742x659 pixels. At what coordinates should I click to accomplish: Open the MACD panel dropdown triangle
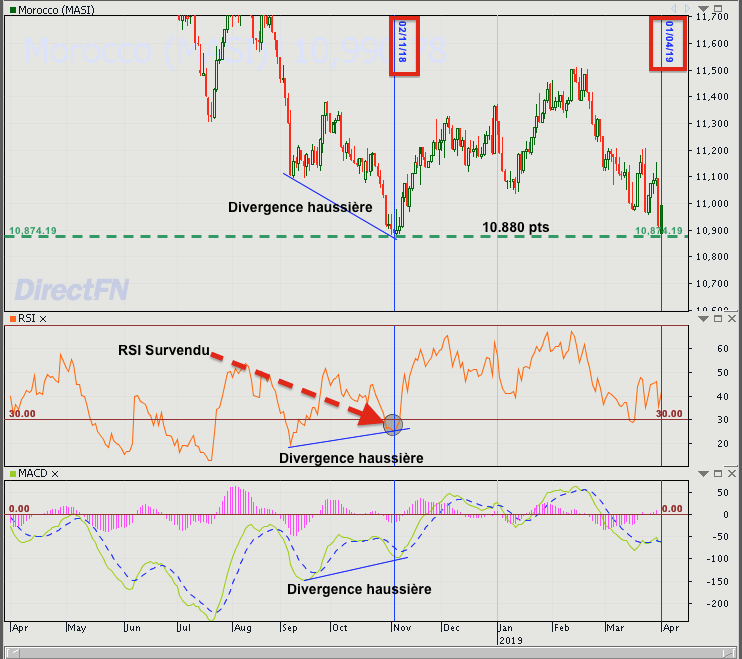point(702,473)
